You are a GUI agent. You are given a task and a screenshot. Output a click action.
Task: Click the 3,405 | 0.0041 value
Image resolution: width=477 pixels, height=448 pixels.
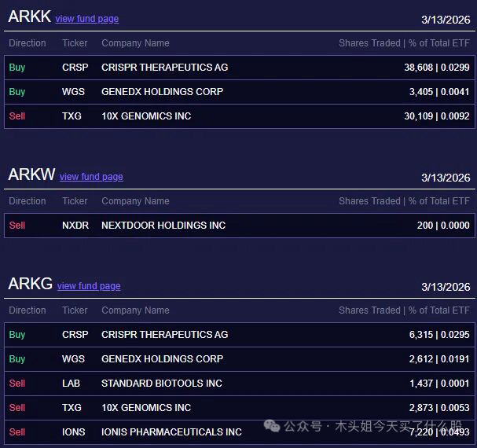click(x=439, y=92)
